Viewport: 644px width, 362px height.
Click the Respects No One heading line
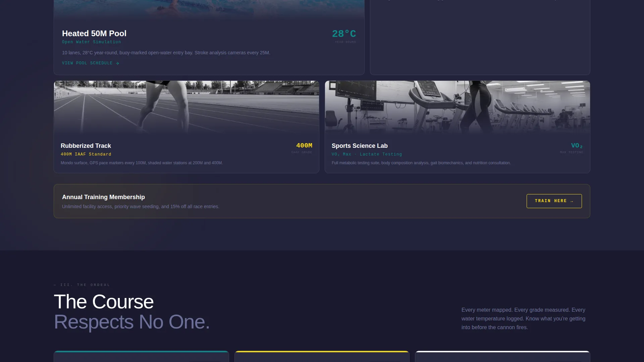132,322
